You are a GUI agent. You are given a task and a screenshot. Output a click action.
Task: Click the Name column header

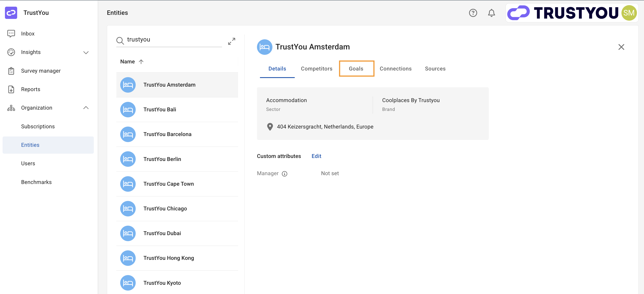pyautogui.click(x=127, y=61)
